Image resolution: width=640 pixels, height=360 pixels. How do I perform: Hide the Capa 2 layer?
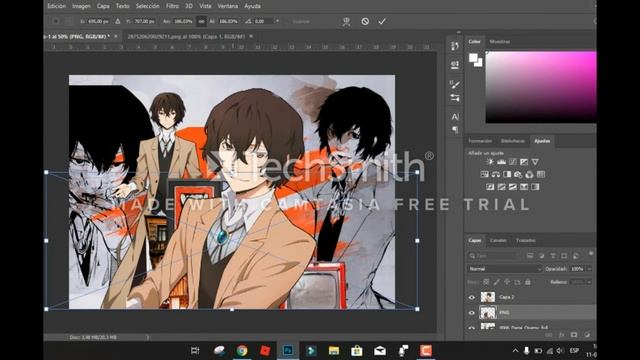pyautogui.click(x=472, y=297)
